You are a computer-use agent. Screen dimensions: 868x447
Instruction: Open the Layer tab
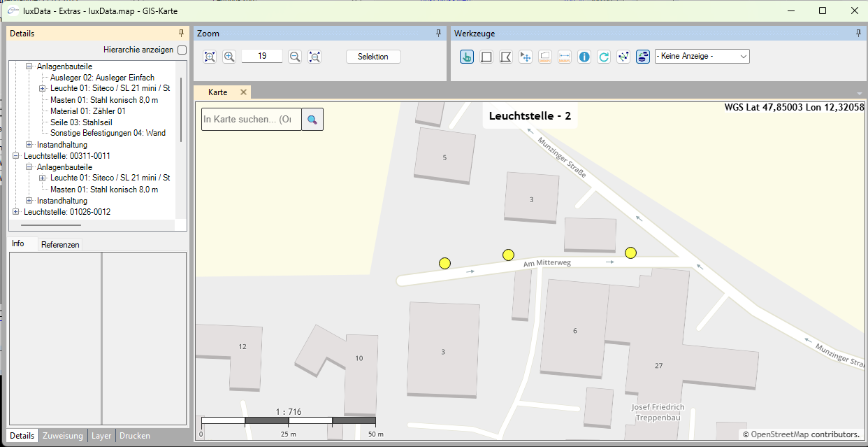(101, 436)
